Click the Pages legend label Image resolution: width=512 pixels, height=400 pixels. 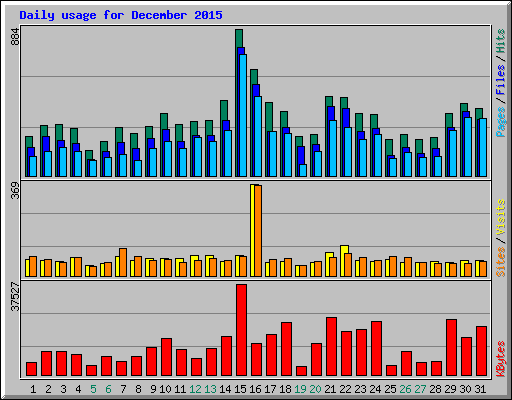tap(501, 122)
